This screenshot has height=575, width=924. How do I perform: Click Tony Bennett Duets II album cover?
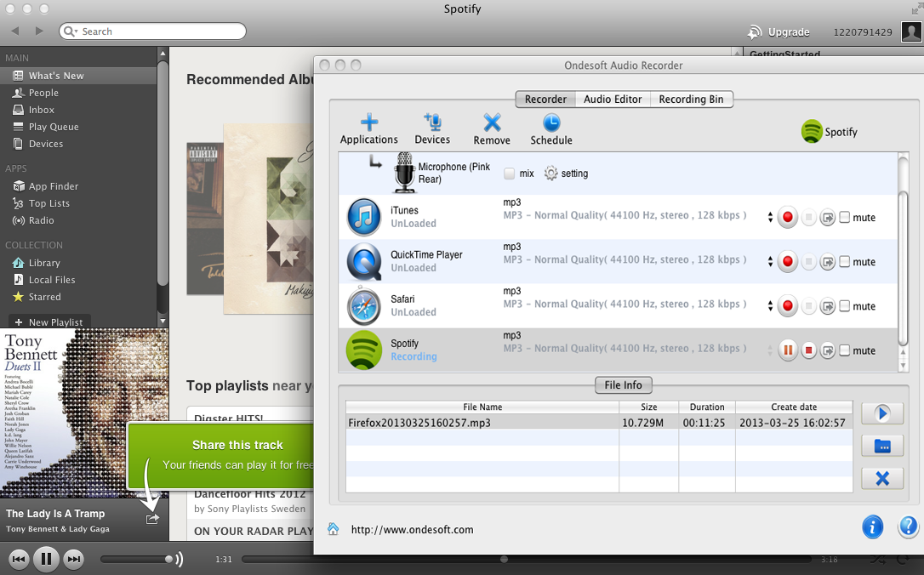click(84, 413)
